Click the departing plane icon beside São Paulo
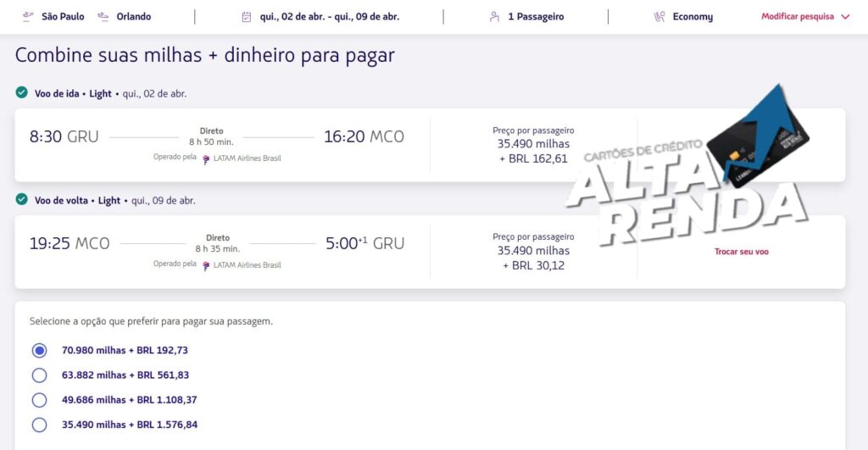This screenshot has width=868, height=450. tap(27, 17)
